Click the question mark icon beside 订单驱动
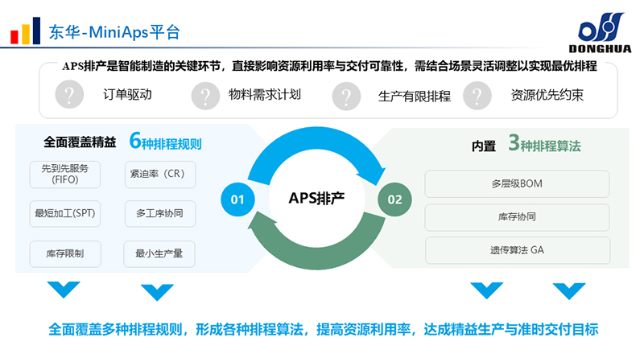 (x=70, y=95)
